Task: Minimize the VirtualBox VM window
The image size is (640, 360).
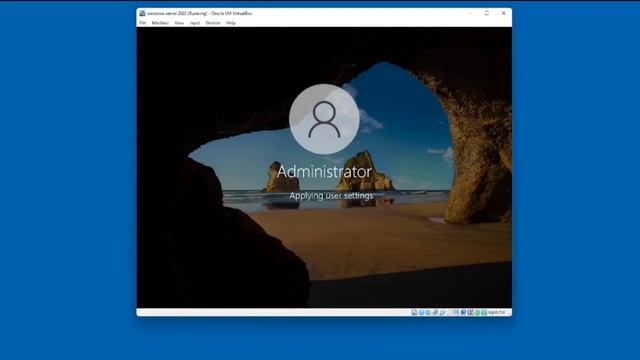Action: (470, 13)
